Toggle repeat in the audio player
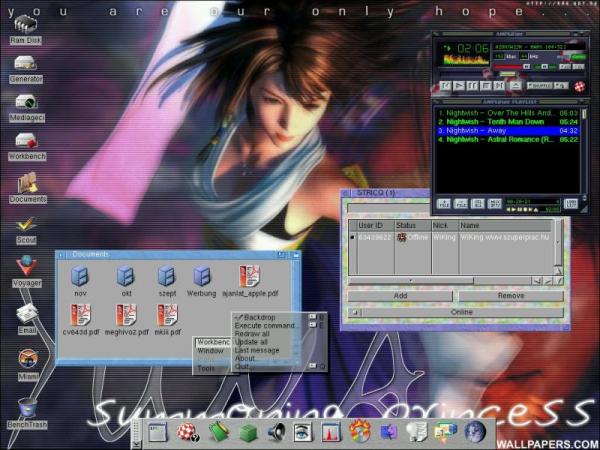 coord(561,86)
